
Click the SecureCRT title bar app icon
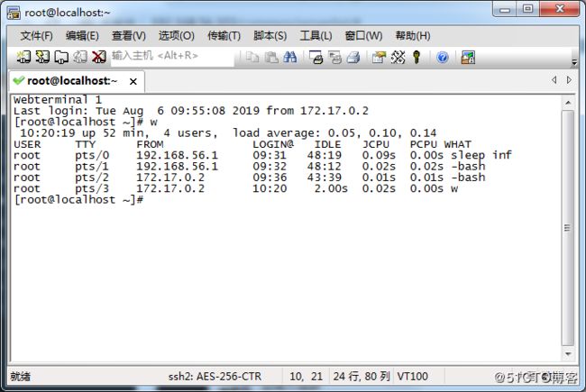pos(14,13)
